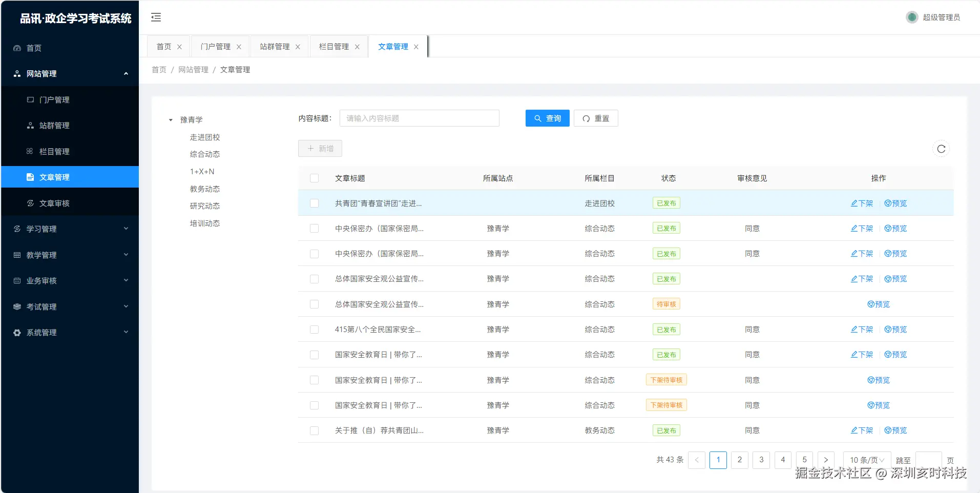Close the 首页 tab with its X
Viewport: 980px width, 493px height.
(x=179, y=47)
